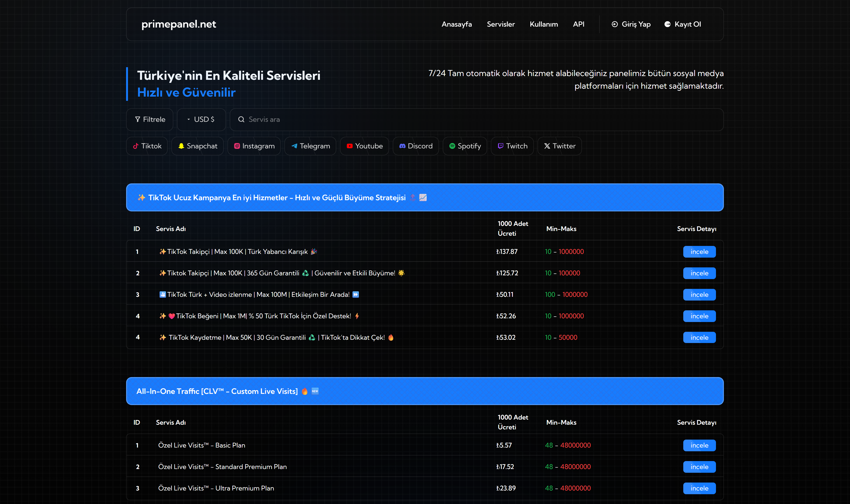850x504 pixels.
Task: Open the API menu item
Action: coord(578,24)
